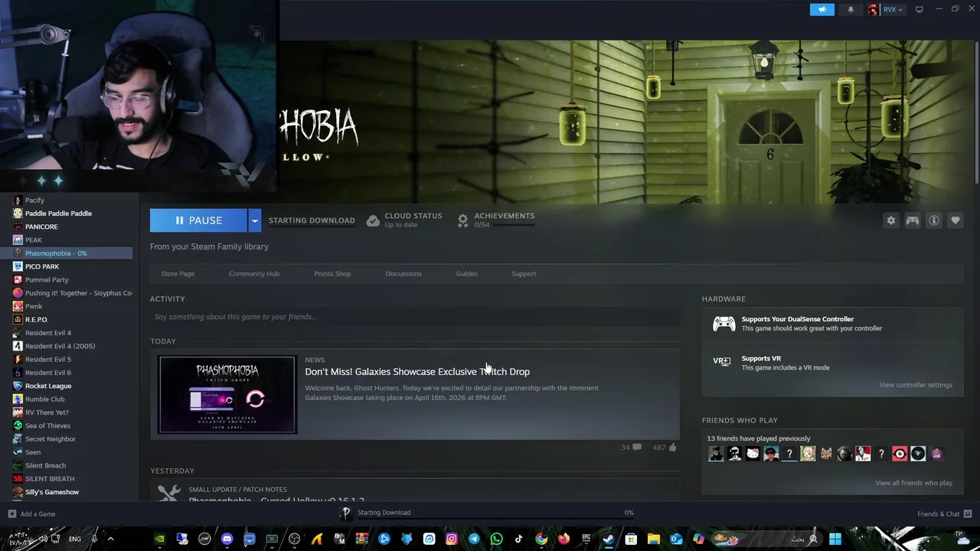This screenshot has width=980, height=551.
Task: Open Google Chrome from the taskbar
Action: pos(541,539)
